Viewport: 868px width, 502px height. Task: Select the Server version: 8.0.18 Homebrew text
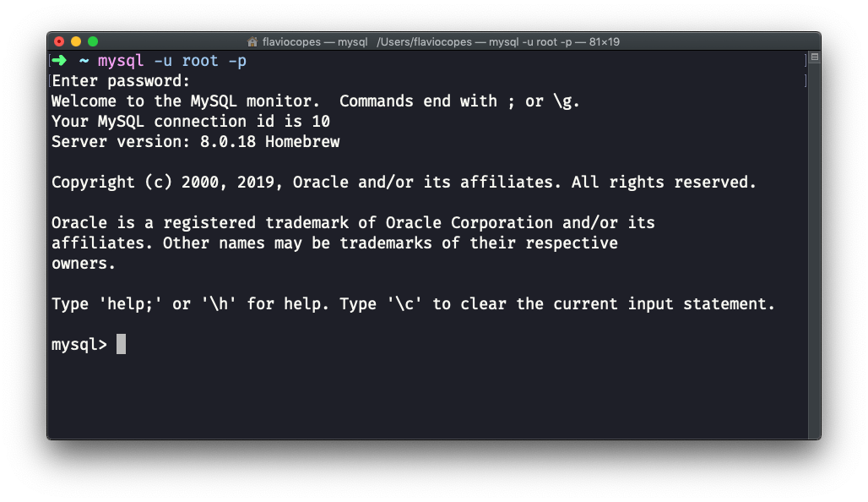[196, 141]
